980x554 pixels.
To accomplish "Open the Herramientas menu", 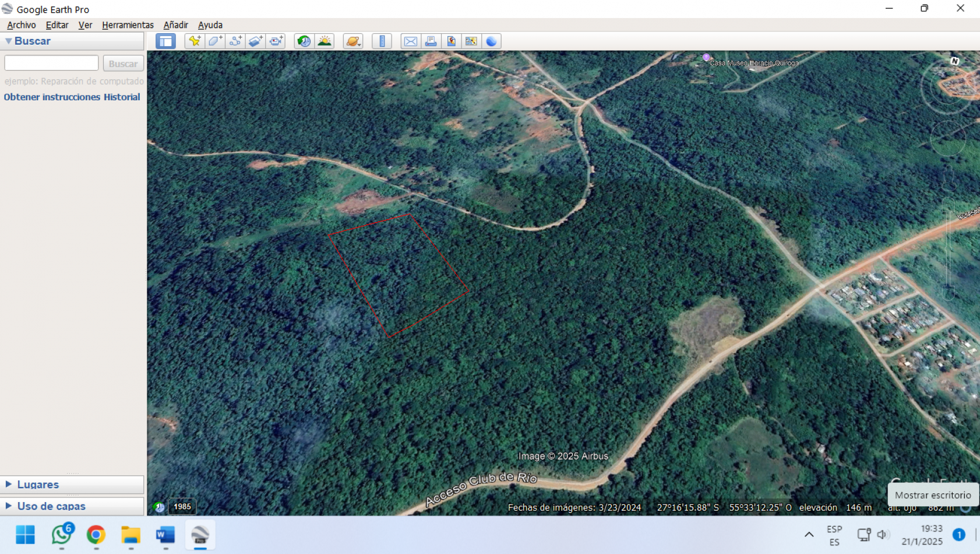I will click(128, 25).
